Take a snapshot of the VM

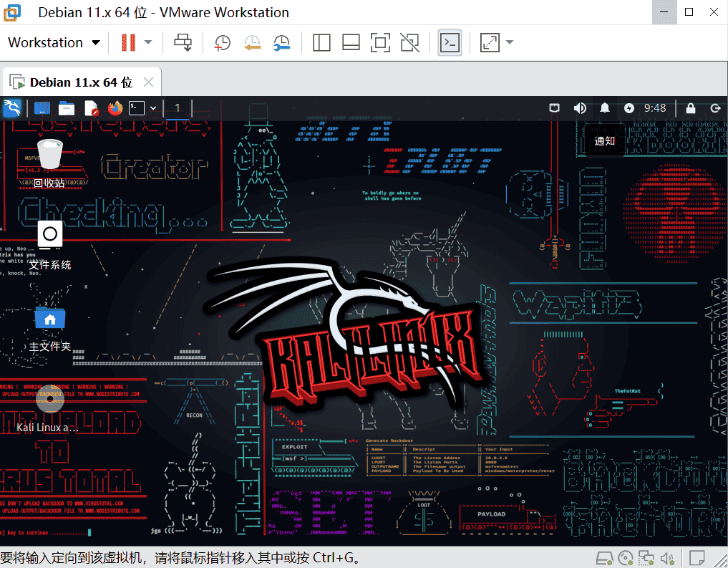[x=223, y=42]
